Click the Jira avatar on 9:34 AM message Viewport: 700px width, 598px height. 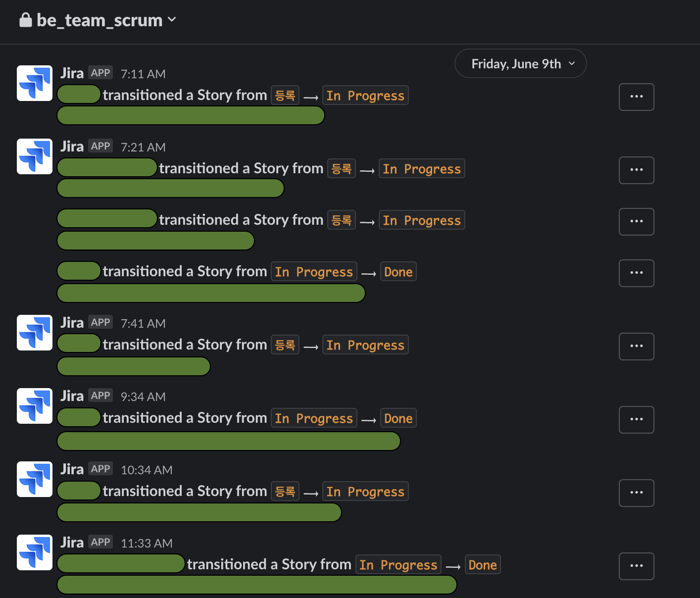35,406
